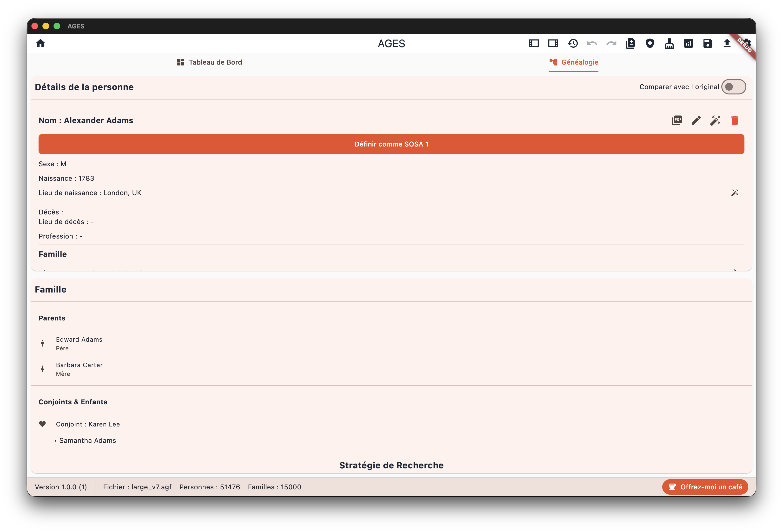
Task: Edit Alexander Adams with pencil icon
Action: [696, 120]
